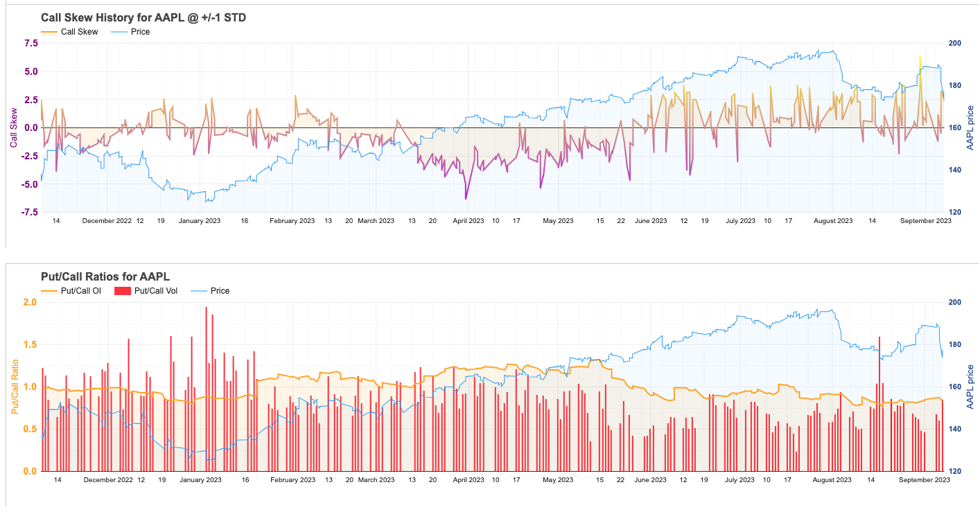Click the 200 price tick in bottom chart
This screenshot has width=980, height=514.
954,302
